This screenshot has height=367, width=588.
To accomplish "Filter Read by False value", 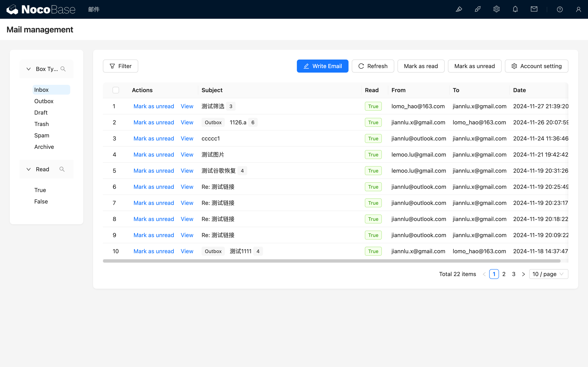I will 41,201.
